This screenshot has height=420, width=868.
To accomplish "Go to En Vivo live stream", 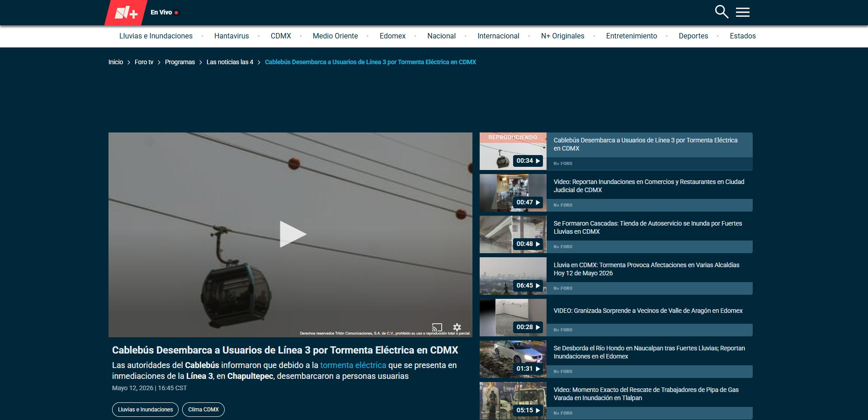I will [x=165, y=12].
